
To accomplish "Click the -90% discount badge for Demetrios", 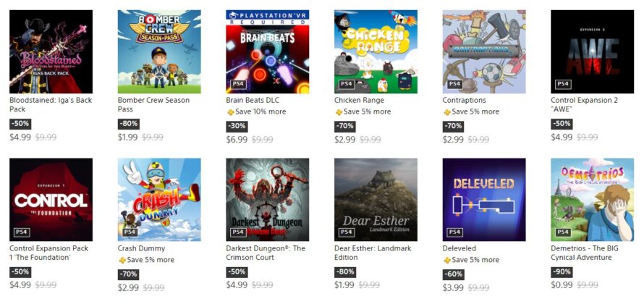I will [x=562, y=272].
